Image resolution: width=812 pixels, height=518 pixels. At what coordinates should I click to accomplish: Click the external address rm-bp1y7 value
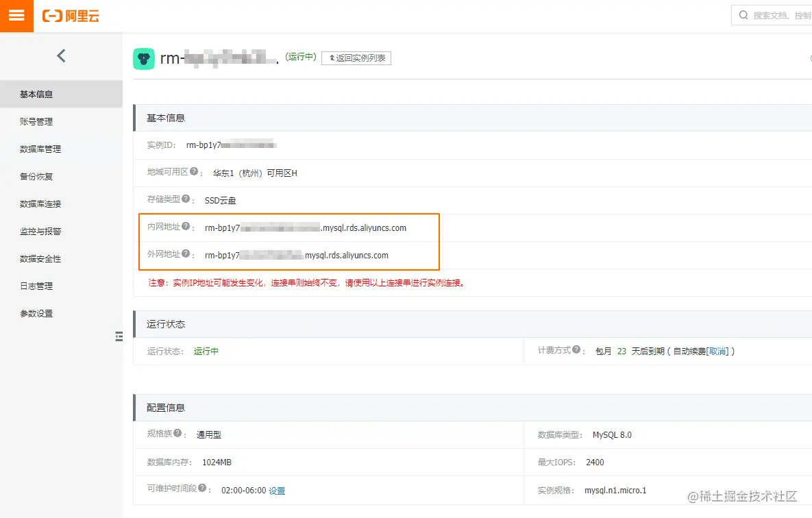point(296,256)
